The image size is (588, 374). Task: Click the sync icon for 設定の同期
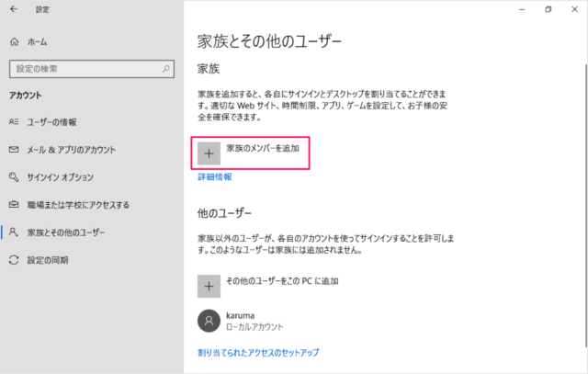14,260
